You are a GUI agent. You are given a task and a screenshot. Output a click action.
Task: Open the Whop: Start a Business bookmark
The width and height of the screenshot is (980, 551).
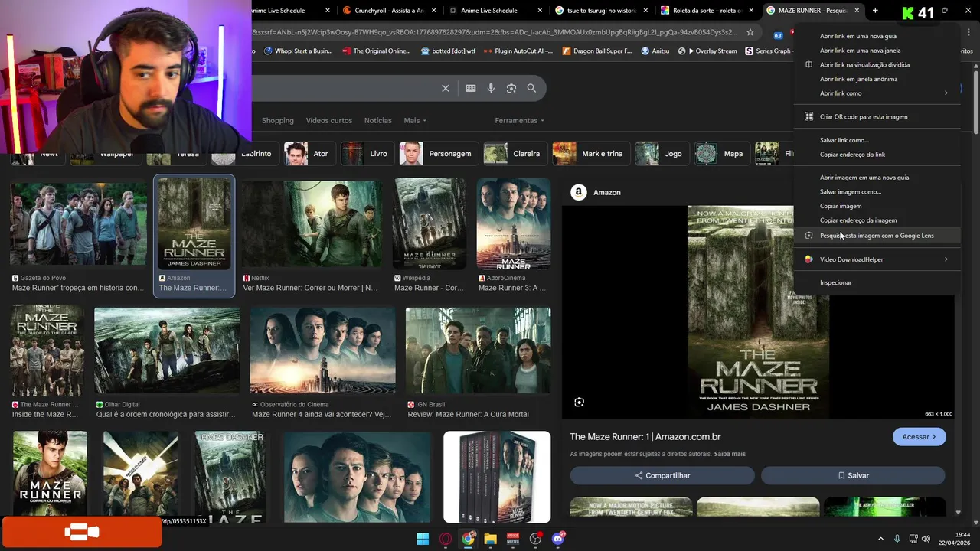(x=298, y=51)
